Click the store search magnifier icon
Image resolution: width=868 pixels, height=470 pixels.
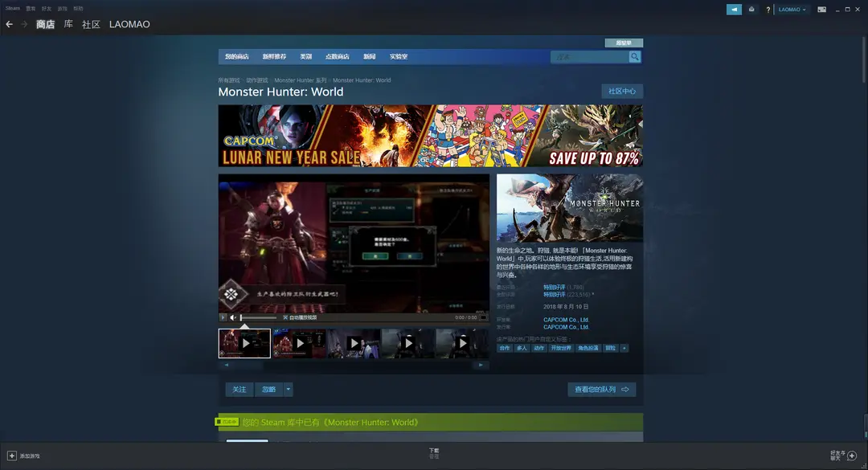[635, 56]
